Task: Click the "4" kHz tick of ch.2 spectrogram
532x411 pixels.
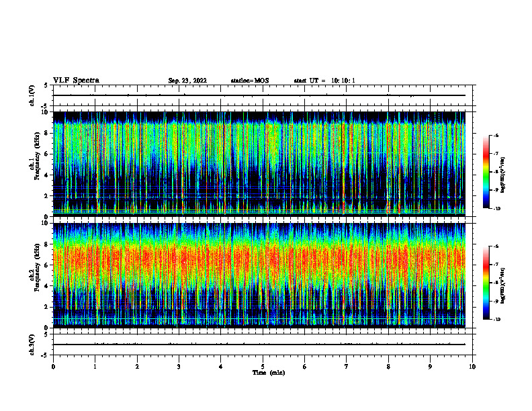Action: (47, 286)
